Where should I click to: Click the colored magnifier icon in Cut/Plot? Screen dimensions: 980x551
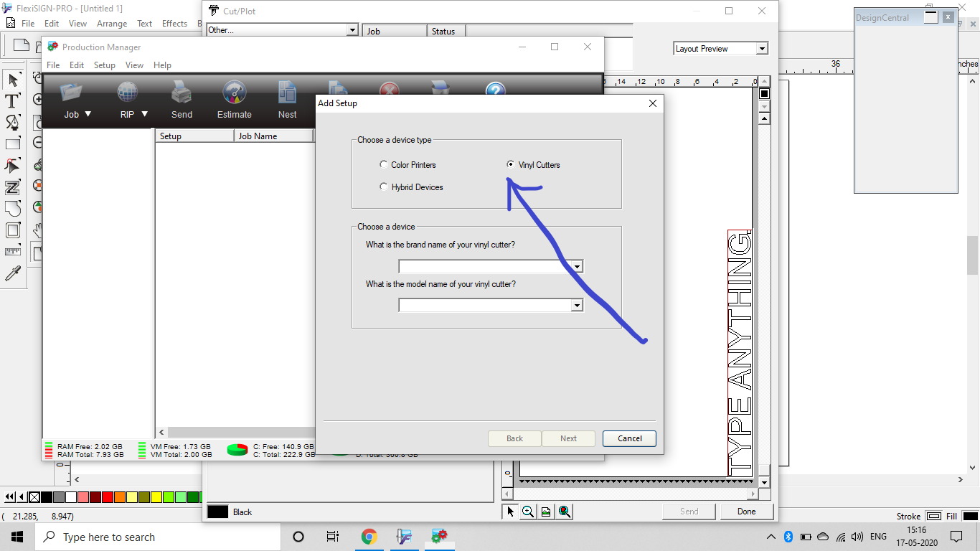pyautogui.click(x=565, y=512)
